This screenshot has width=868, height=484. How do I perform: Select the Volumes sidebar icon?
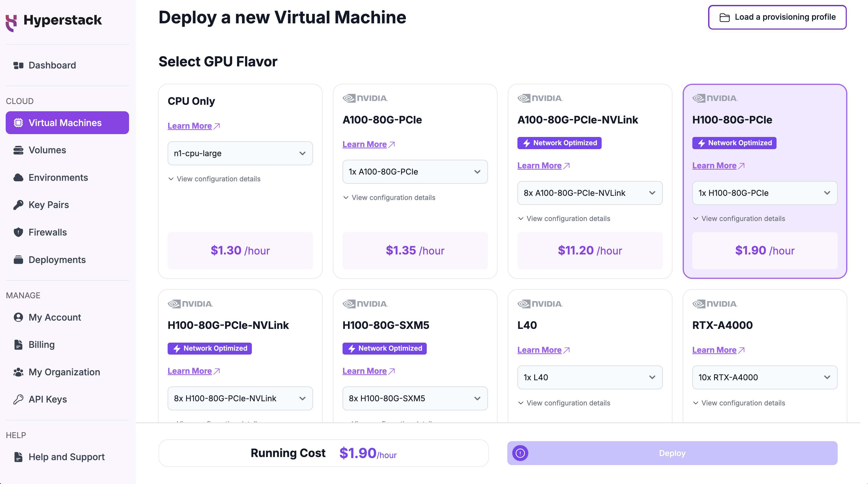[19, 150]
